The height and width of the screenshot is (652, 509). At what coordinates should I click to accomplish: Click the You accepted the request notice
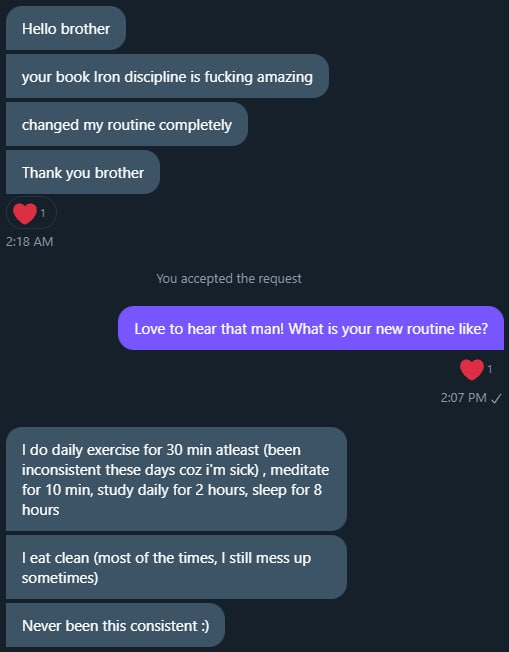[229, 278]
